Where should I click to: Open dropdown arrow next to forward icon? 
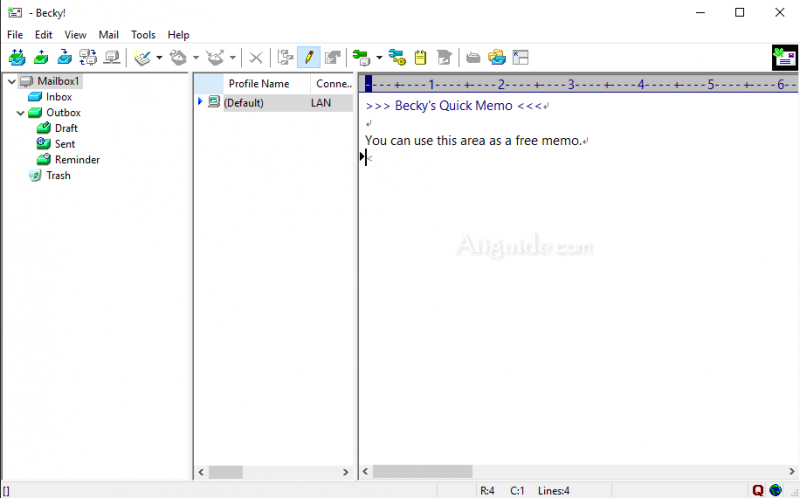click(x=233, y=58)
